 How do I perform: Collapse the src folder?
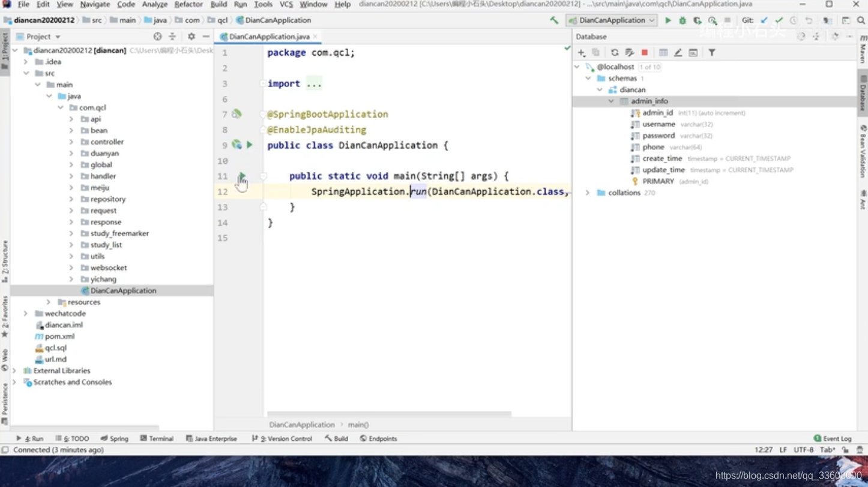(x=26, y=73)
